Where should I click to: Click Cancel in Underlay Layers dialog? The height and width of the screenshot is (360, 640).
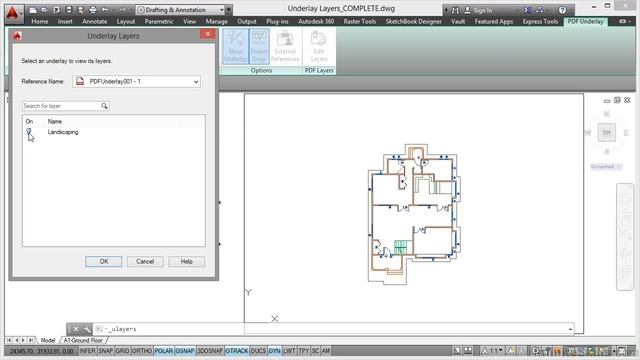point(145,261)
